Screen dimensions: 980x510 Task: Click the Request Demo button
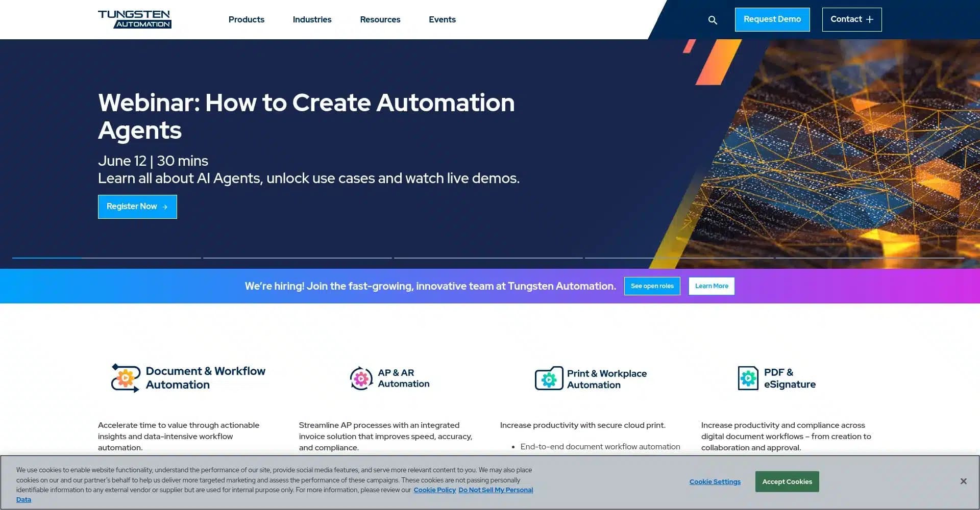tap(772, 19)
